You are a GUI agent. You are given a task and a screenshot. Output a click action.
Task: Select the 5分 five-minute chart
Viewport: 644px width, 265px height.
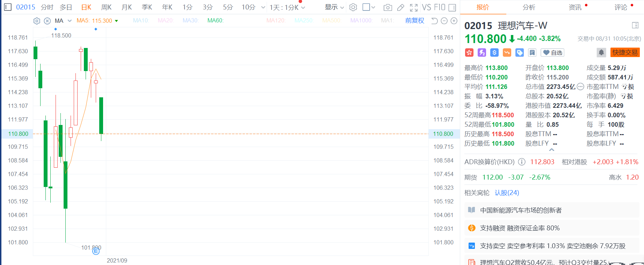[228, 7]
